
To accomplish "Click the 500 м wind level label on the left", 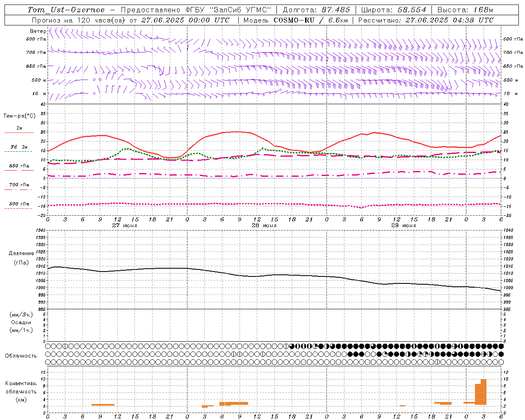I will pos(39,80).
